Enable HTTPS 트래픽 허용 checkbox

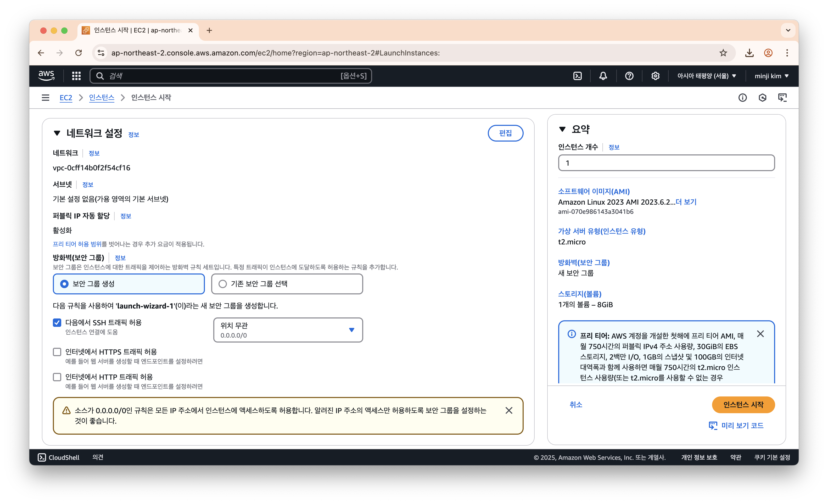(57, 352)
